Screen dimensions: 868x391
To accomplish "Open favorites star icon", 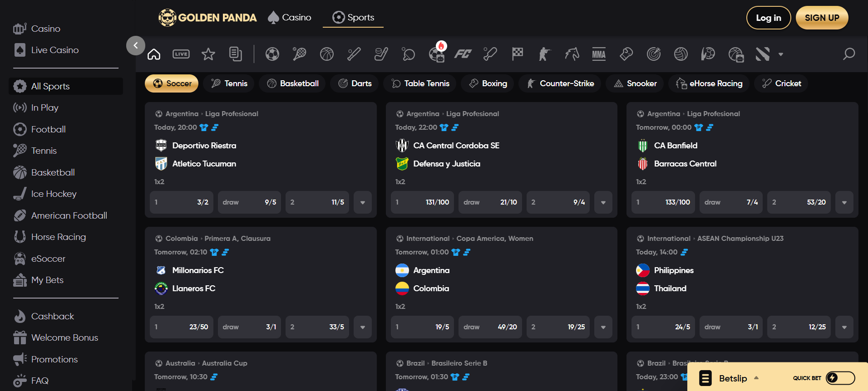I will point(208,54).
